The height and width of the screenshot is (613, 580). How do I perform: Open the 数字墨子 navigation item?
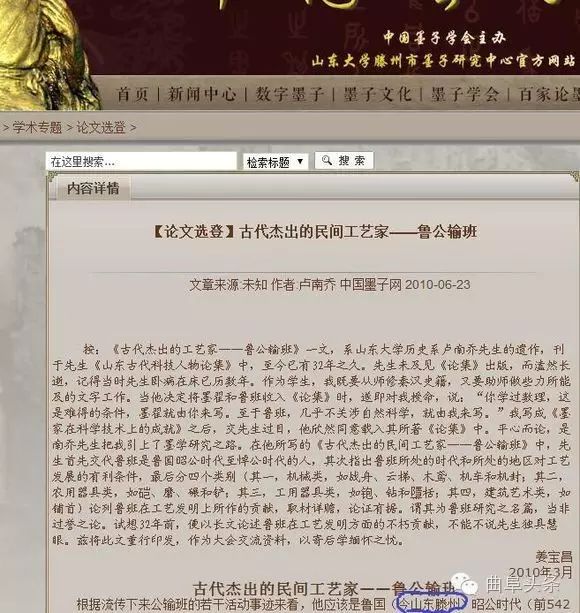[x=290, y=95]
